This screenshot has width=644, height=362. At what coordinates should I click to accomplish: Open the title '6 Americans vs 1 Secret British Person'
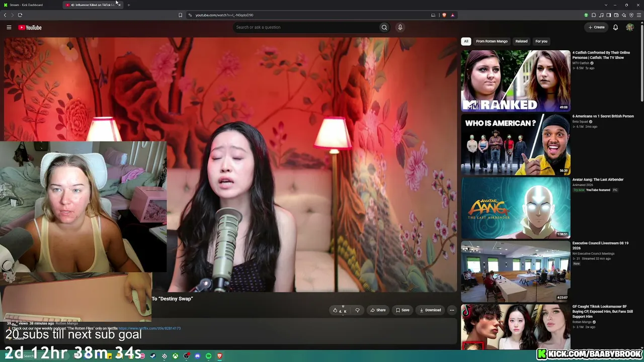click(x=603, y=116)
